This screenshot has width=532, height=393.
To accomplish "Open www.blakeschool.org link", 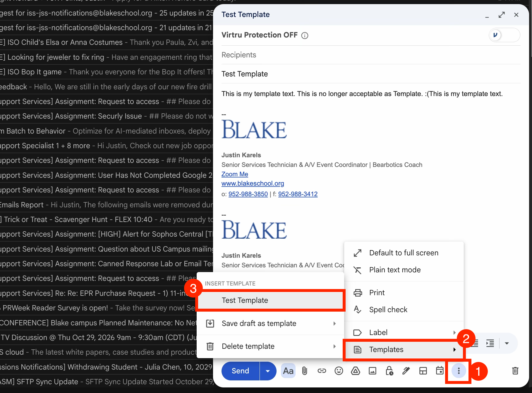I will 253,184.
